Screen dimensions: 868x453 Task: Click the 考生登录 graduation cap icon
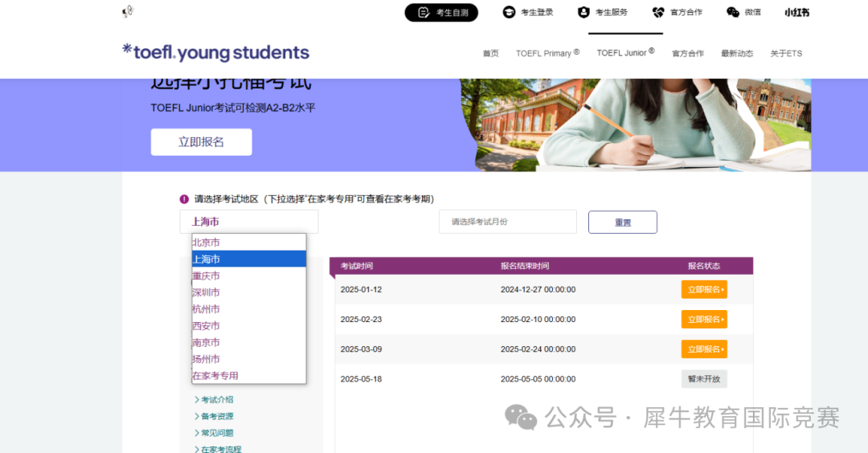[509, 12]
